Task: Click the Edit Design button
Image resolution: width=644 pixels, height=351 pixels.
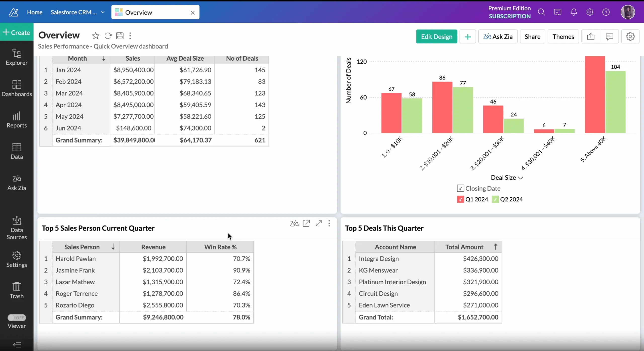Action: [436, 37]
